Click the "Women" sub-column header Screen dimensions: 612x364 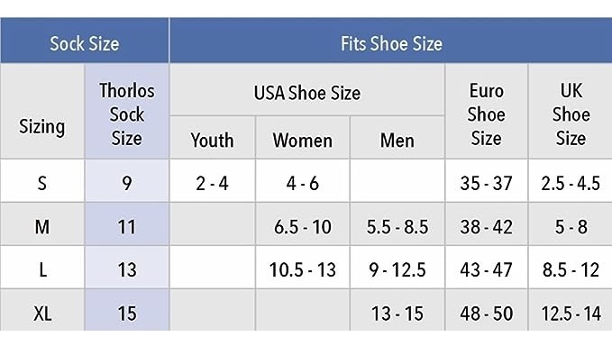[302, 140]
